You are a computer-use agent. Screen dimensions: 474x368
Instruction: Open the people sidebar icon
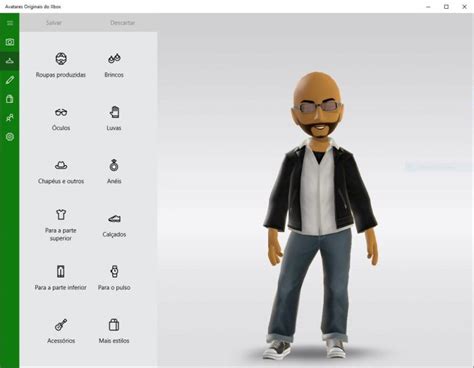(10, 118)
